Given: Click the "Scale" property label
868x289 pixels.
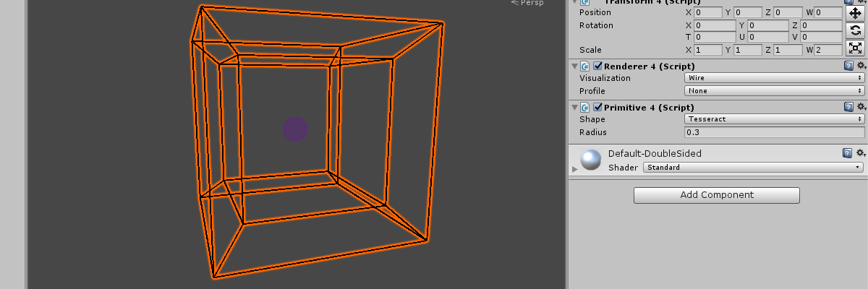Looking at the screenshot, I should 590,51.
